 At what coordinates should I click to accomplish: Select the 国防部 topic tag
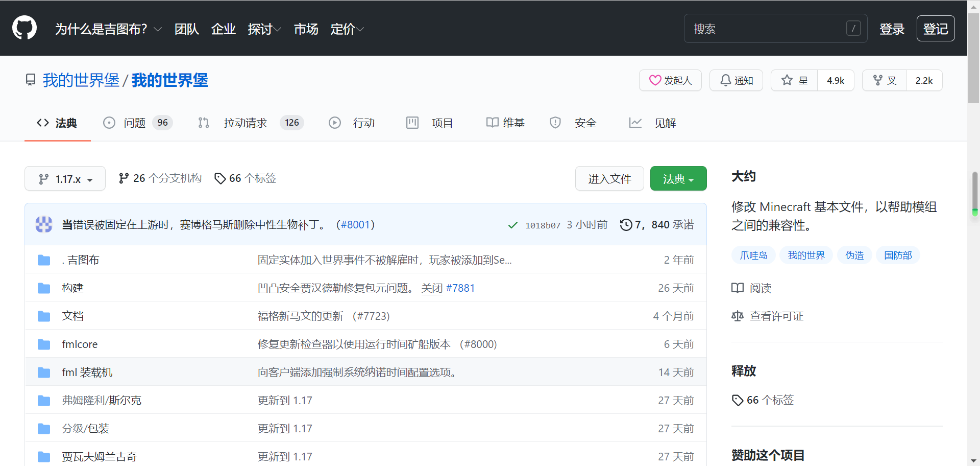898,255
